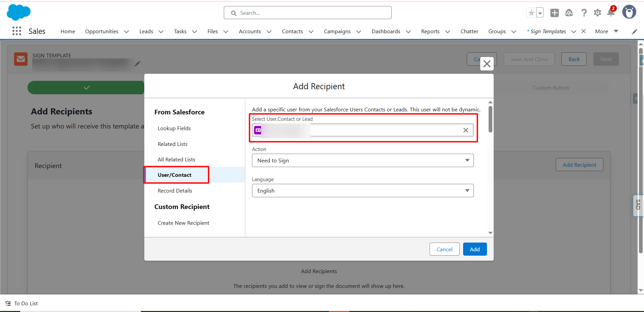
Task: Click the notifications bell icon
Action: tap(611, 13)
